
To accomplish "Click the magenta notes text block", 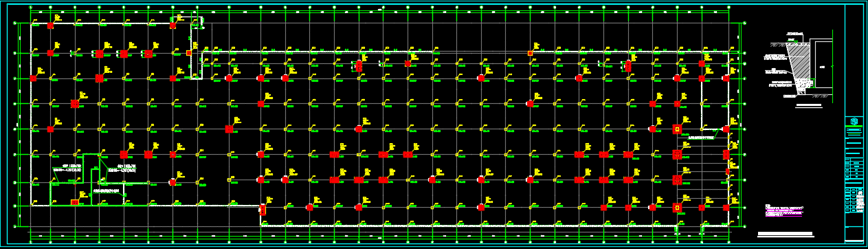I will [x=783, y=210].
